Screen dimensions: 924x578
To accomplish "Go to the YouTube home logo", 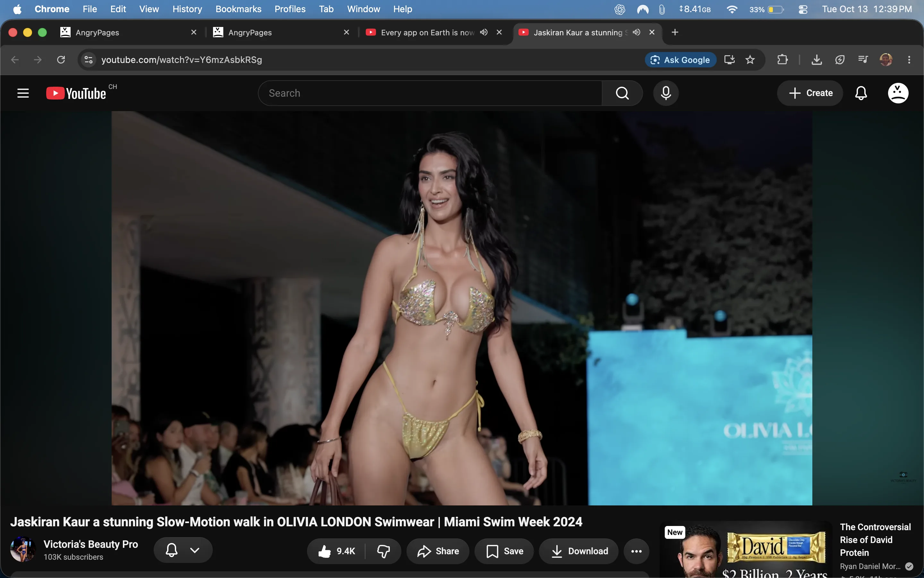I will [76, 93].
